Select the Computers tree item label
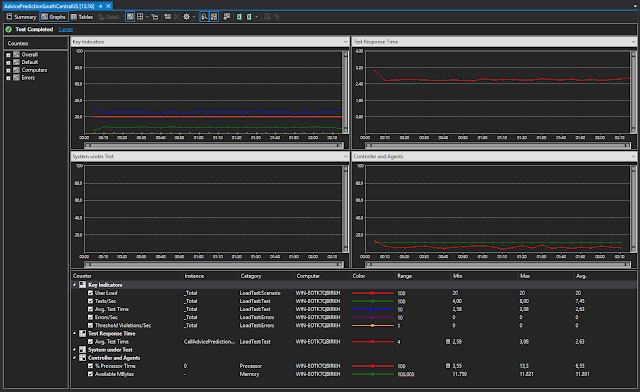The height and width of the screenshot is (392, 640). click(x=34, y=70)
